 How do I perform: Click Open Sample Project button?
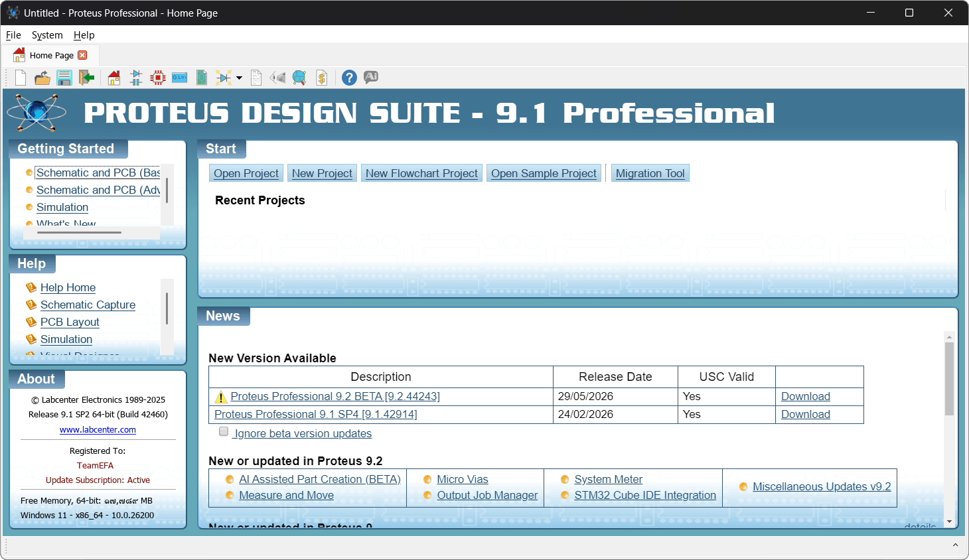[x=544, y=173]
